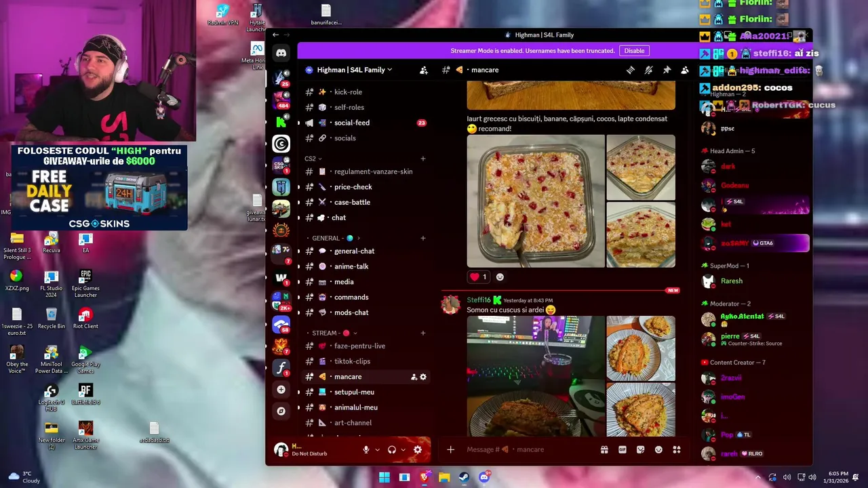Disable Streamer Mode
This screenshot has width=868, height=488.
coord(634,51)
